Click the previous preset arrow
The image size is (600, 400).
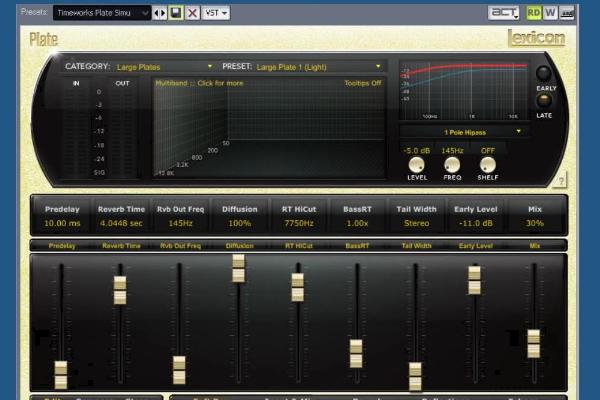click(156, 13)
